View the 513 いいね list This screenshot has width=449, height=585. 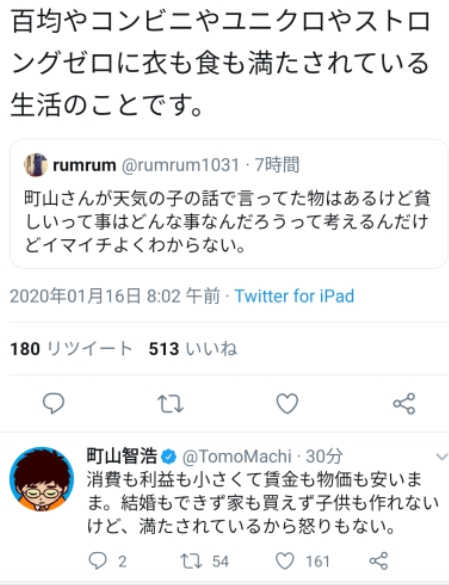193,349
